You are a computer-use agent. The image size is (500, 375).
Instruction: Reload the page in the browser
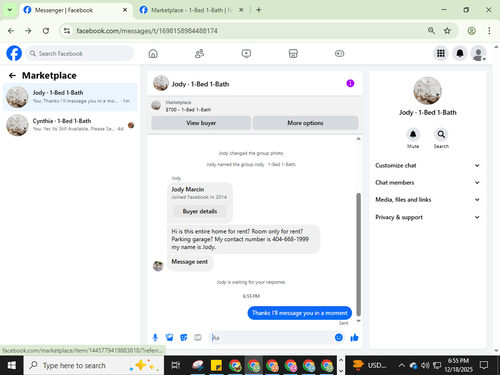(46, 31)
